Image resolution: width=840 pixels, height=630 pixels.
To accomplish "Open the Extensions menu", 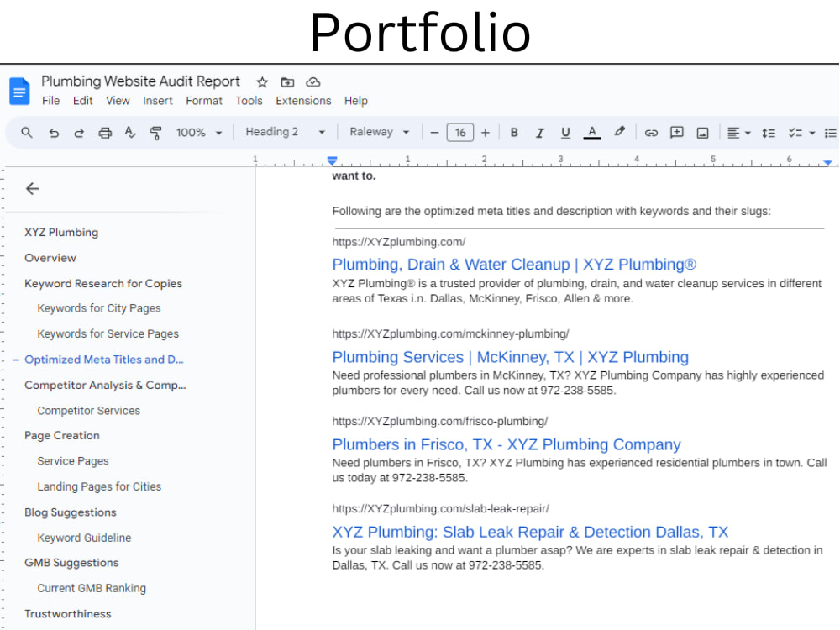I will (x=303, y=101).
